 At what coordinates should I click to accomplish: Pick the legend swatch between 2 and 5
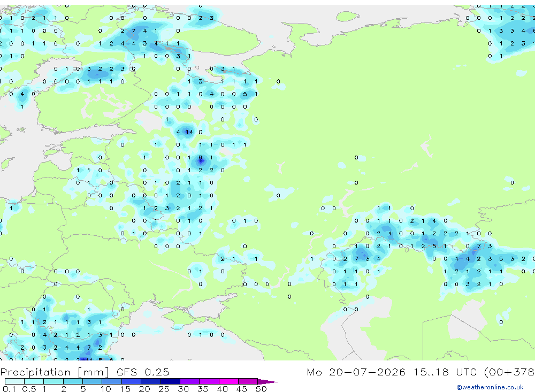pos(73,381)
